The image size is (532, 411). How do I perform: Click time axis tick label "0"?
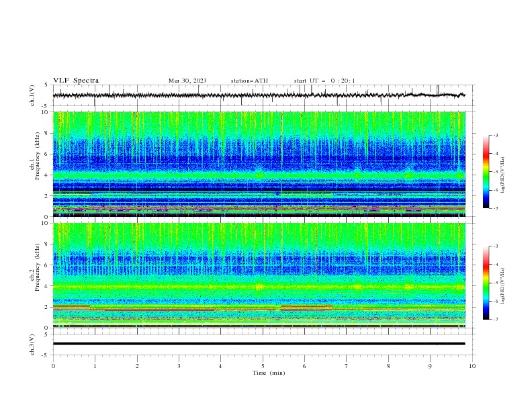tap(53, 366)
